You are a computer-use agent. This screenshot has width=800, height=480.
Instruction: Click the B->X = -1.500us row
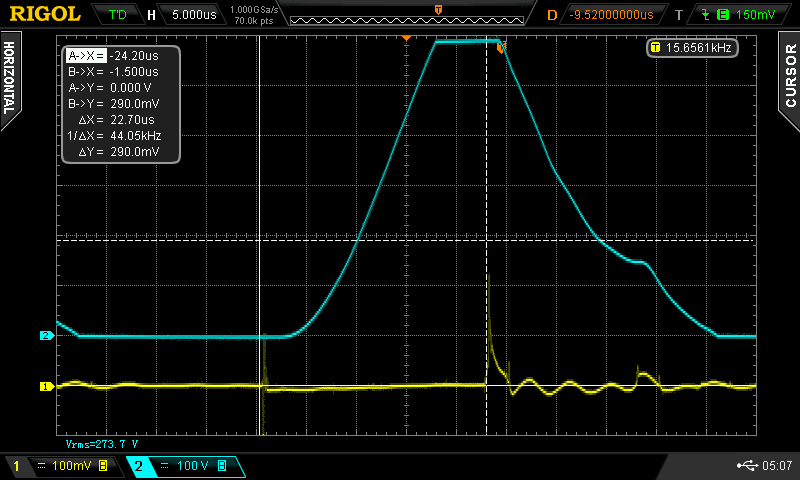(113, 71)
